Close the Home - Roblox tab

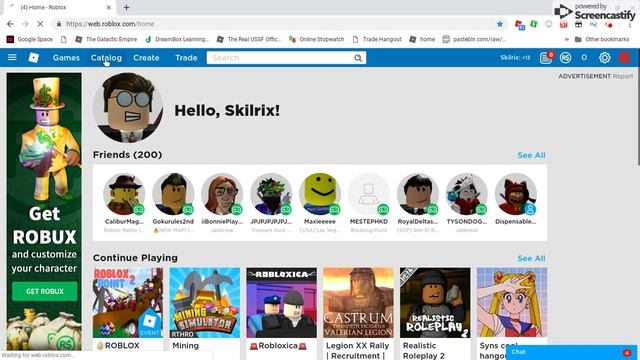[x=109, y=7]
